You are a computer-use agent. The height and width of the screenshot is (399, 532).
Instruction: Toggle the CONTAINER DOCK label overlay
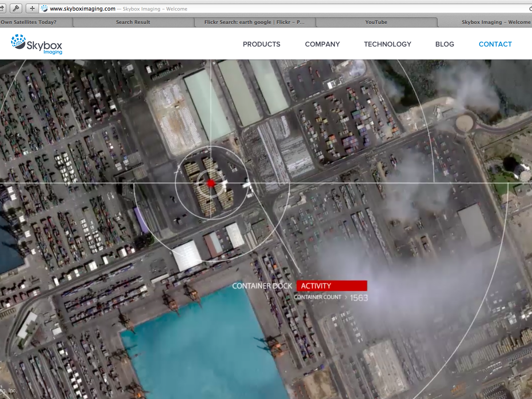[x=263, y=286]
